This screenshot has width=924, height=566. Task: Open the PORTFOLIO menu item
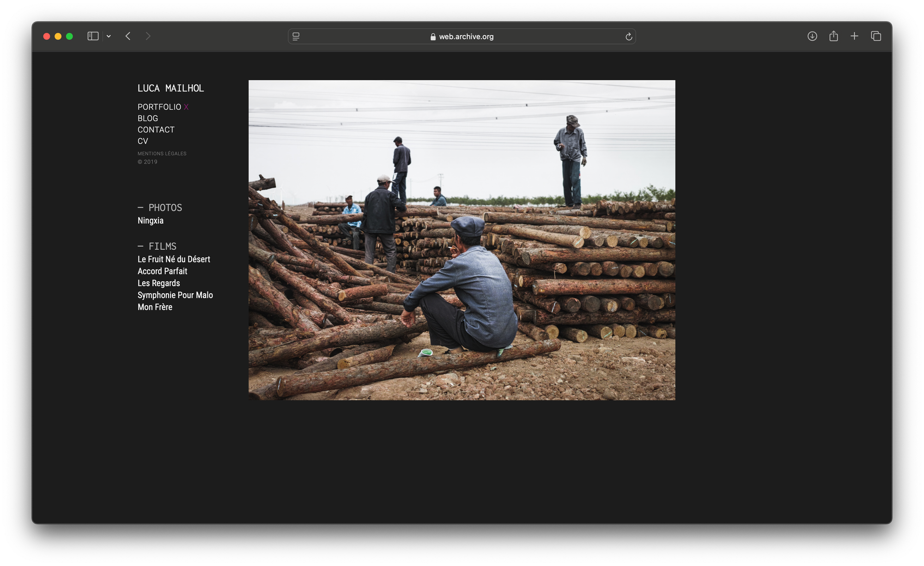click(x=159, y=107)
